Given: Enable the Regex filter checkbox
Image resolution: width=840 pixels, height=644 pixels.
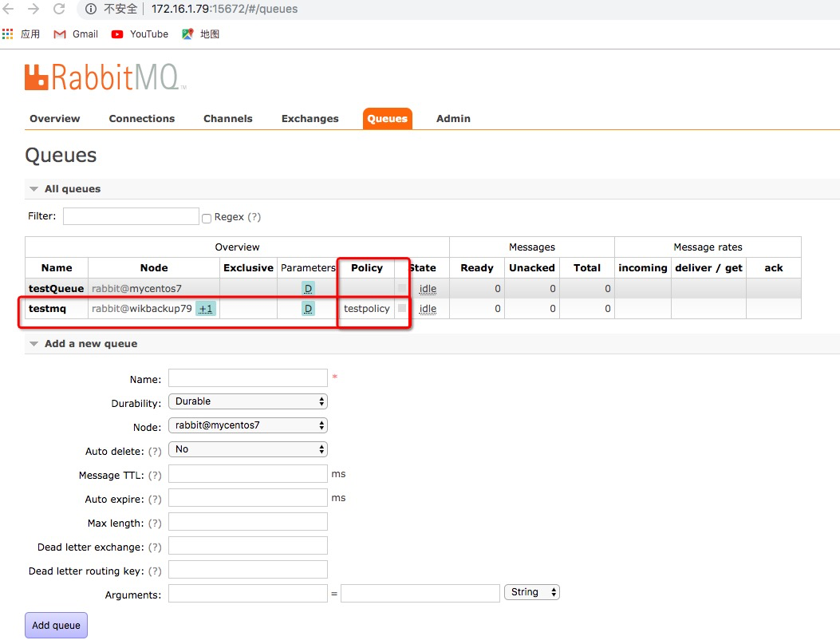Looking at the screenshot, I should [x=207, y=218].
